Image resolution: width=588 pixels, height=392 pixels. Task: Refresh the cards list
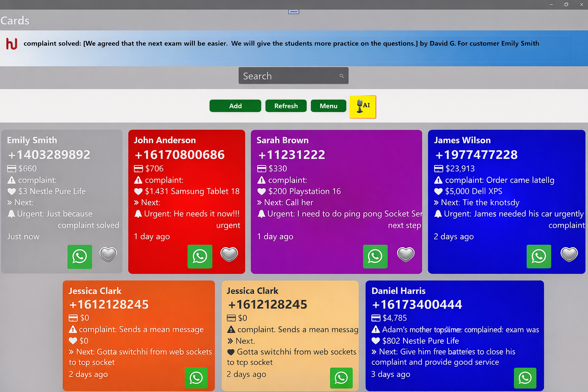tap(286, 106)
